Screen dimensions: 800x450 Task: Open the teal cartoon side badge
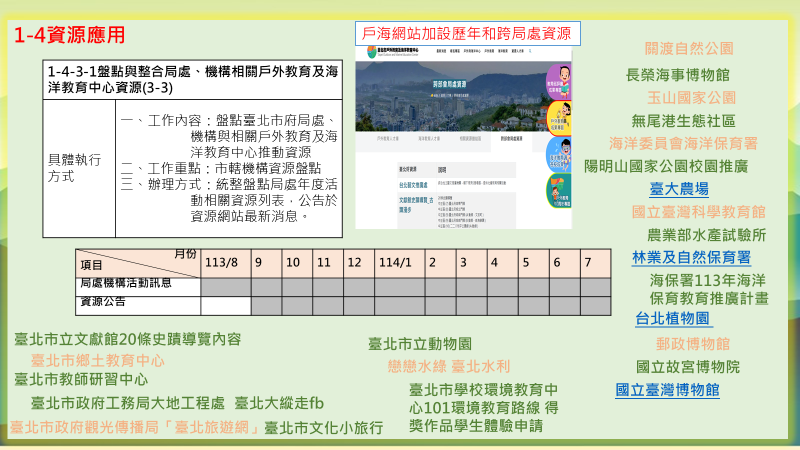click(559, 191)
